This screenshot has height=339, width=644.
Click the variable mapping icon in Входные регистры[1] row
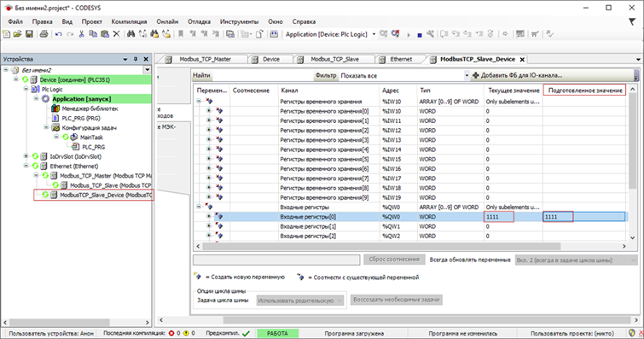click(219, 226)
